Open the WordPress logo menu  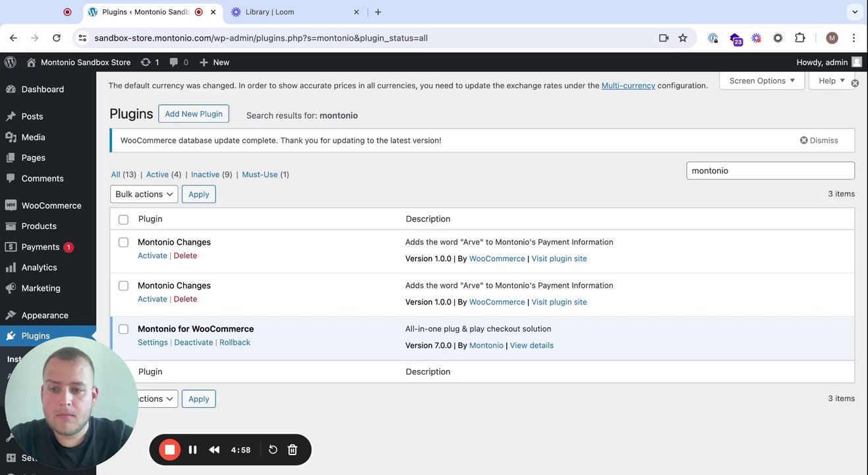pyautogui.click(x=11, y=62)
